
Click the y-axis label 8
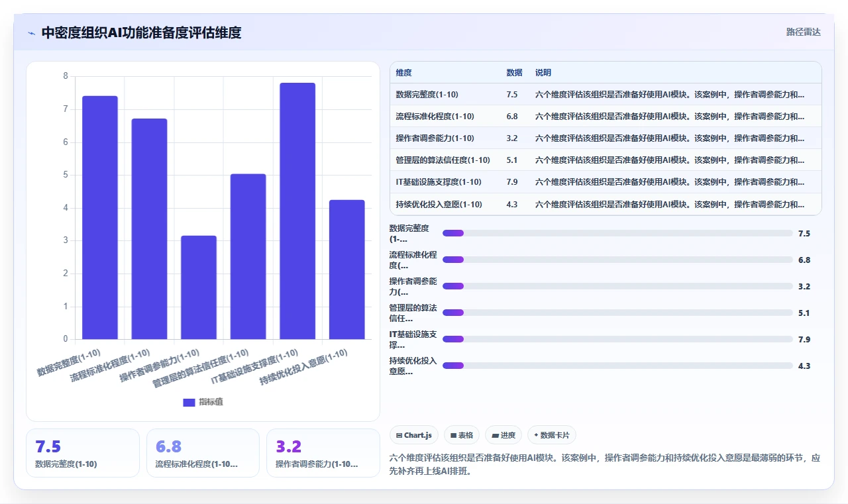point(66,76)
